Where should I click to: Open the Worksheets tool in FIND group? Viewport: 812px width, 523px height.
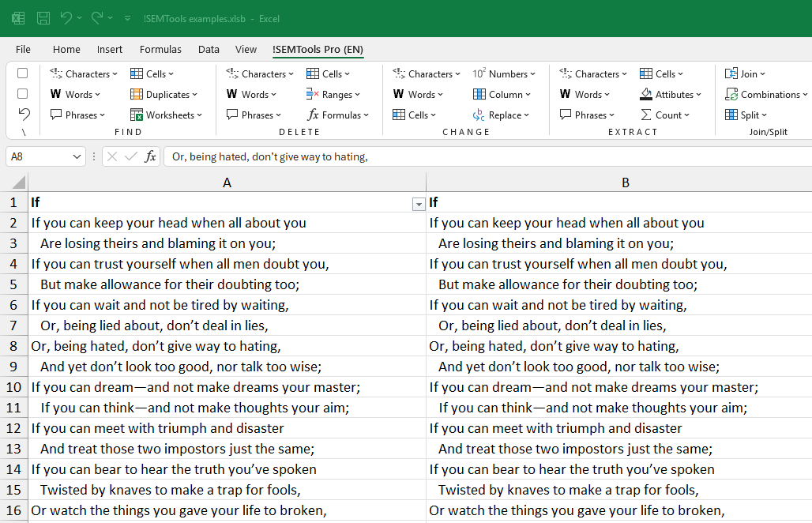tap(167, 115)
